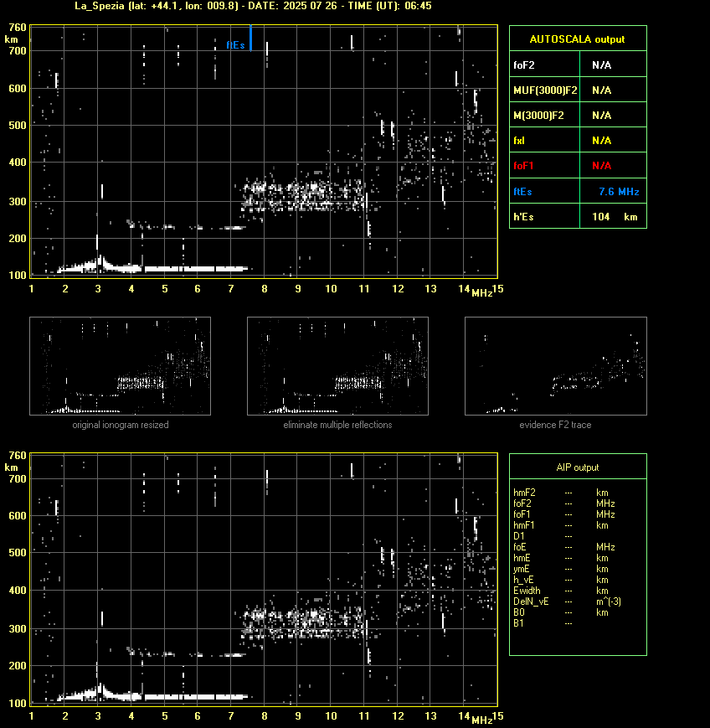Click the red N/A value in the foF1 row
The height and width of the screenshot is (728, 710).
click(x=601, y=166)
